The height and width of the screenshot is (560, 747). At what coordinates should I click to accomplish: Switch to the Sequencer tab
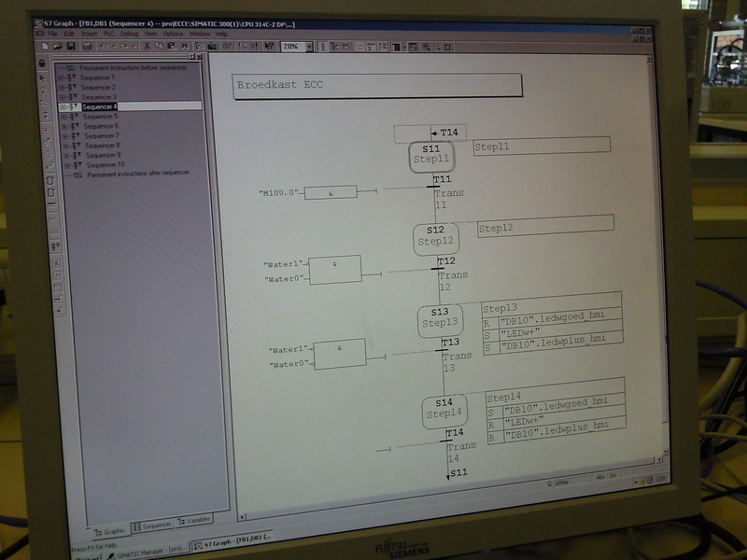(152, 525)
